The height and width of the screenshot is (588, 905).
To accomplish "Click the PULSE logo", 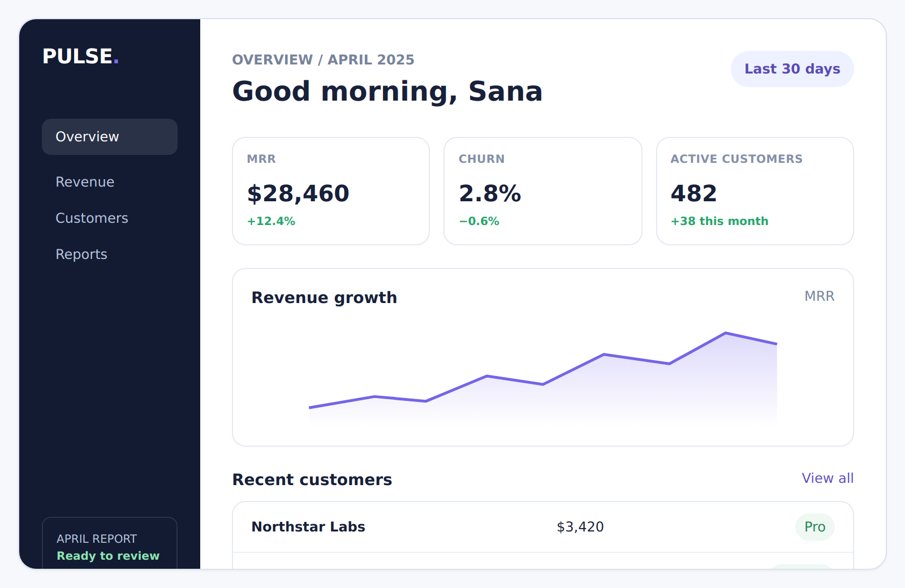I will (x=80, y=57).
